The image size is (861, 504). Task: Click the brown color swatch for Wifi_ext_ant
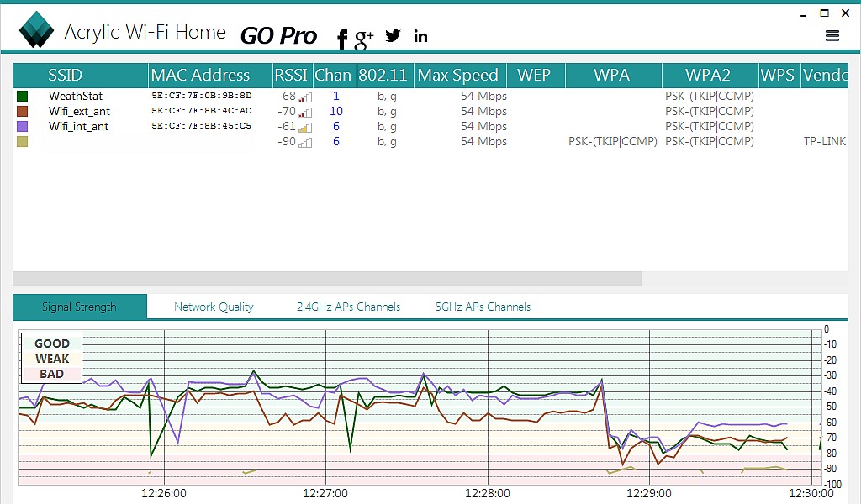[x=23, y=112]
